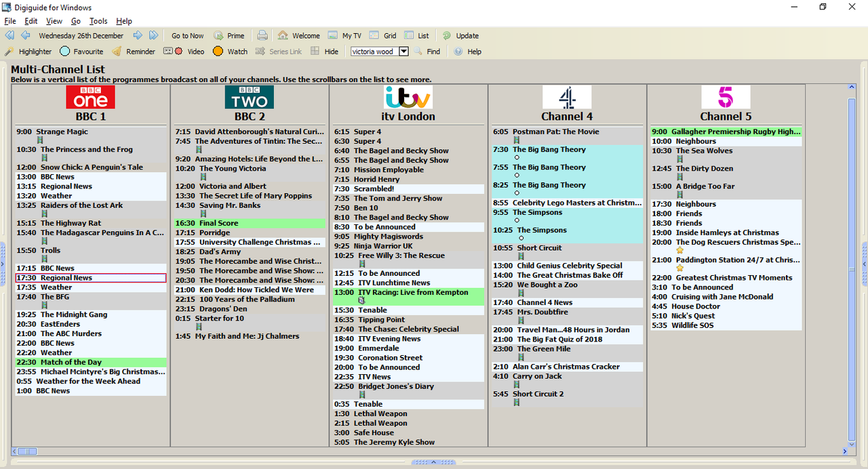Select Dragons' Den at 23:15
The height and width of the screenshot is (469, 868).
250,308
